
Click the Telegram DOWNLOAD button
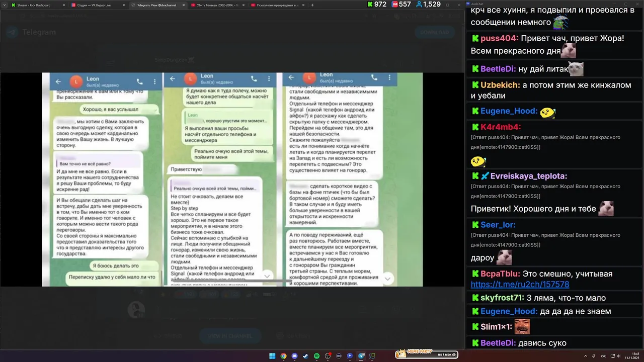click(434, 32)
